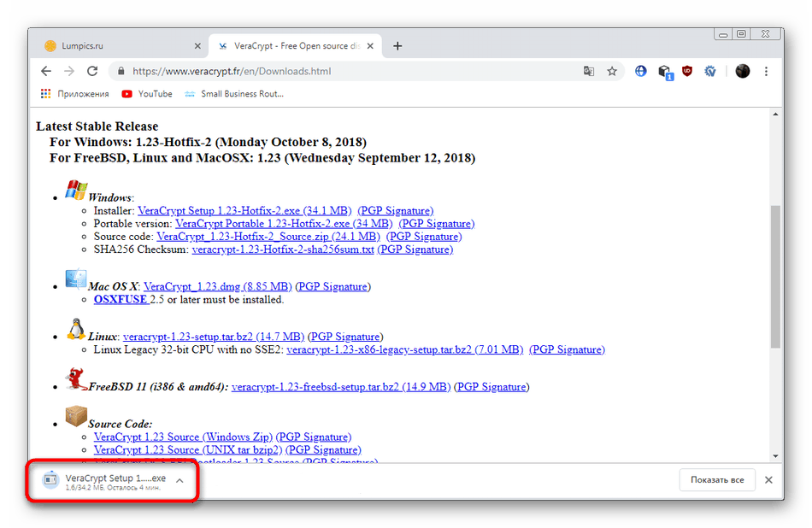This screenshot has height=528, width=812.
Task: Open PGP Signature for the SHA256 checksum
Action: pos(415,250)
